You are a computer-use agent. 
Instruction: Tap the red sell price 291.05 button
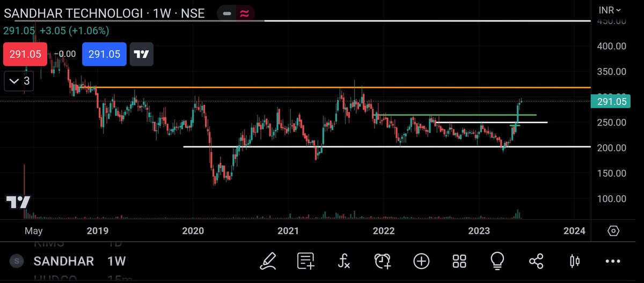(25, 54)
